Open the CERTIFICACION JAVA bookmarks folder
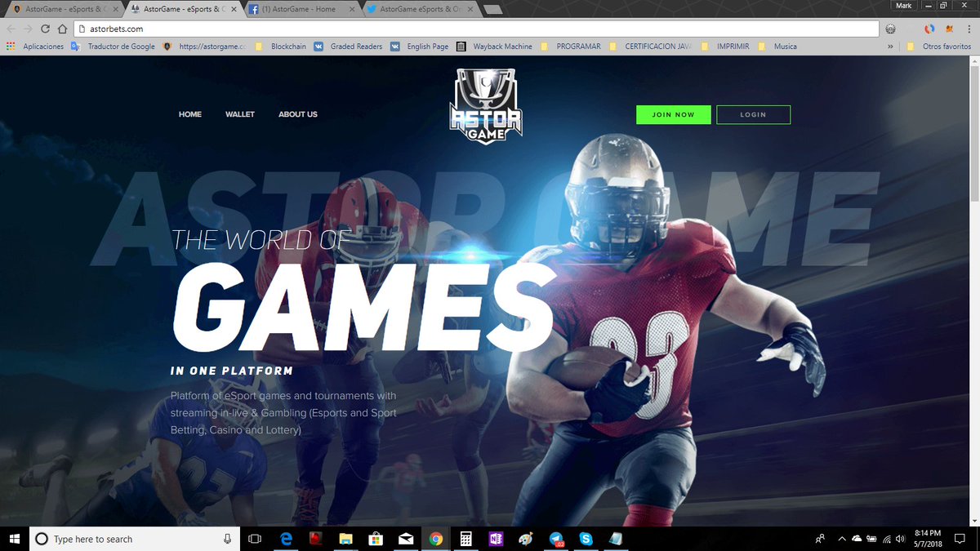980x551 pixels. pos(649,47)
